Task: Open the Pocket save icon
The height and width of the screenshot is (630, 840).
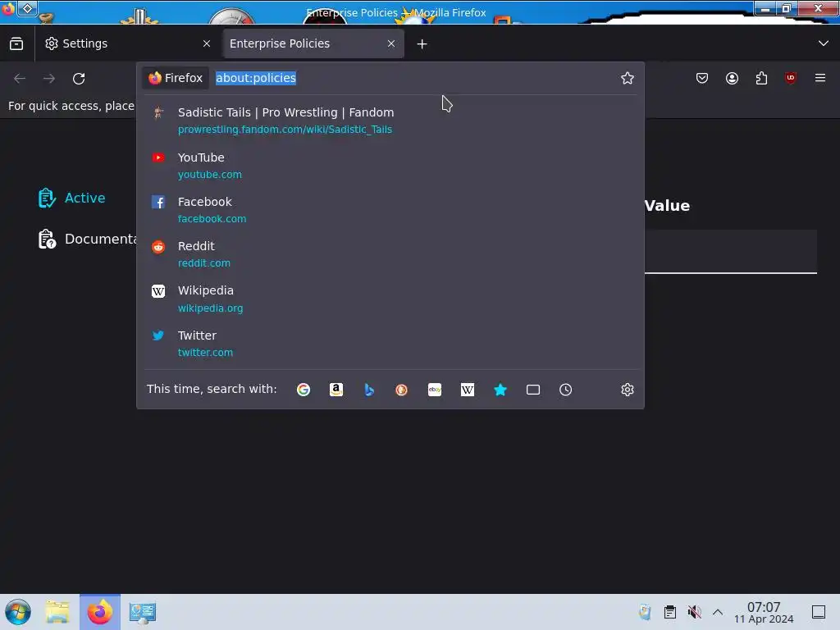Action: click(702, 78)
